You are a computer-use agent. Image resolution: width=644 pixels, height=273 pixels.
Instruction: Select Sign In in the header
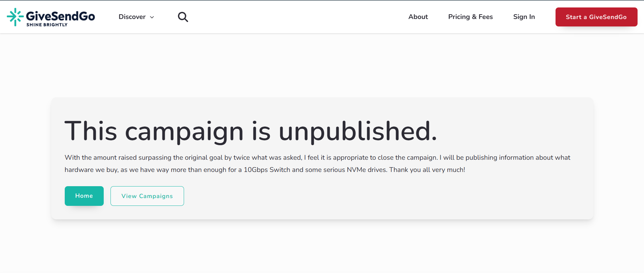click(x=524, y=17)
